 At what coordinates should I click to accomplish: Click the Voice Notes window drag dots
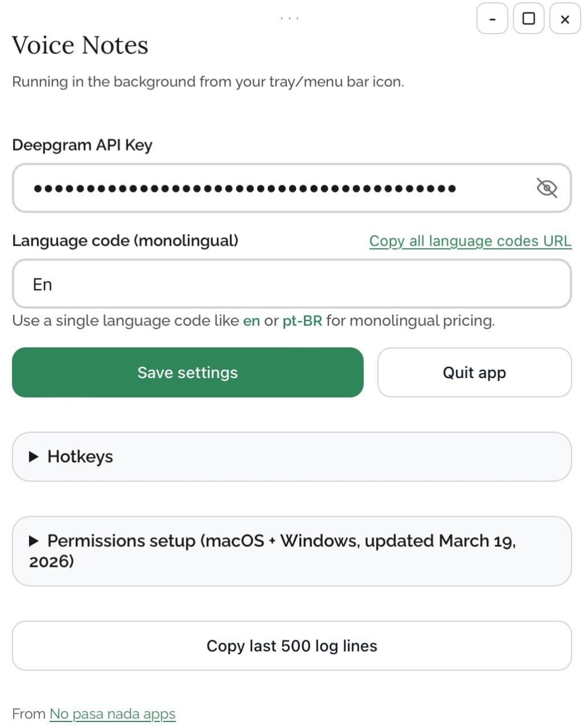290,17
